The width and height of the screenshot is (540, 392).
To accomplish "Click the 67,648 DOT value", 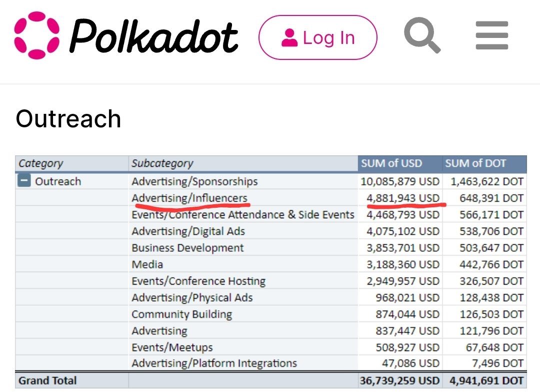I will [x=494, y=347].
